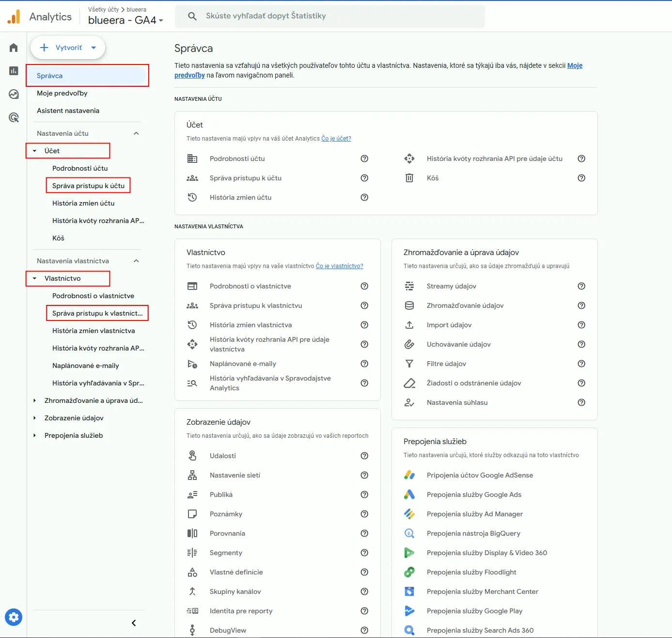Click help icon next to Podrobnosti účtu
This screenshot has height=638, width=672.
point(364,159)
